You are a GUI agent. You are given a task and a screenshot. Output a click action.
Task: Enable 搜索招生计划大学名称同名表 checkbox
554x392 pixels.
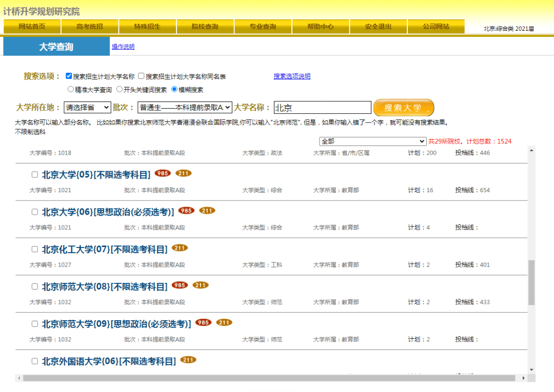click(x=142, y=76)
